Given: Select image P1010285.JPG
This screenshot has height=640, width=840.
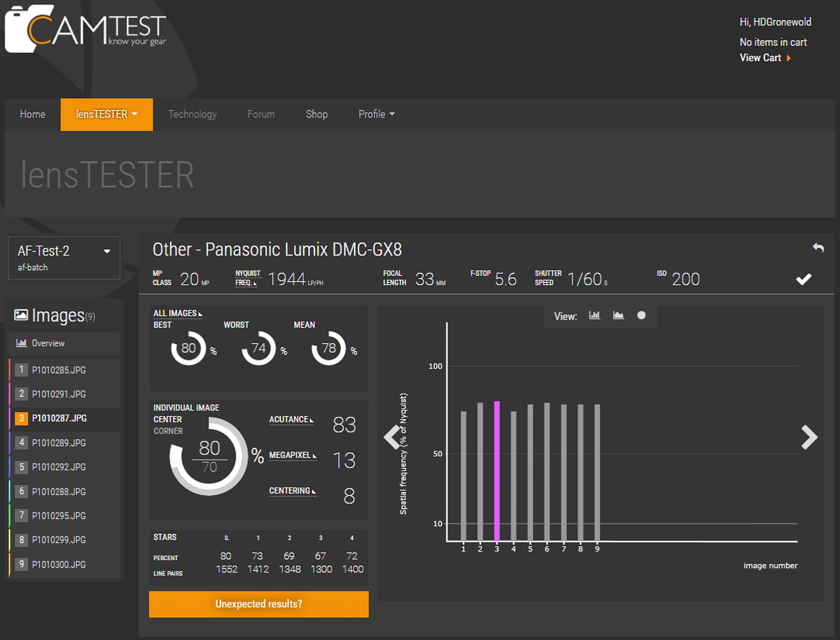Looking at the screenshot, I should (x=64, y=370).
